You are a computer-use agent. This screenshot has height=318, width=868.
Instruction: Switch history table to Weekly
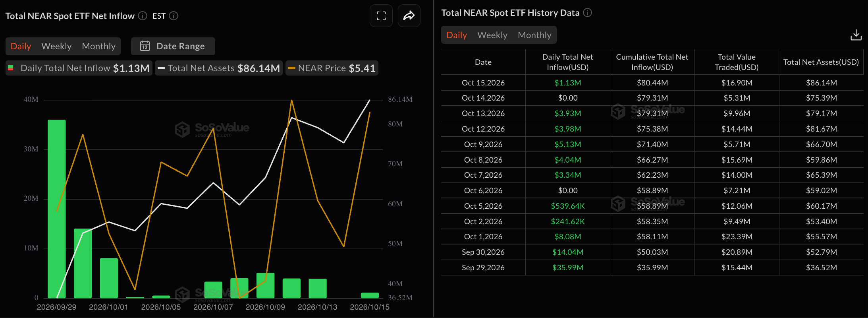coord(492,35)
